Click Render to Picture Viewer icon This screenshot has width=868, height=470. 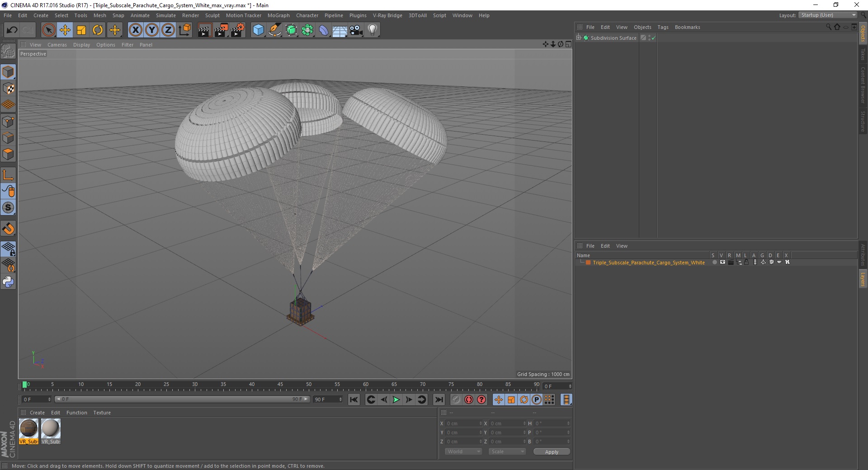coord(221,30)
